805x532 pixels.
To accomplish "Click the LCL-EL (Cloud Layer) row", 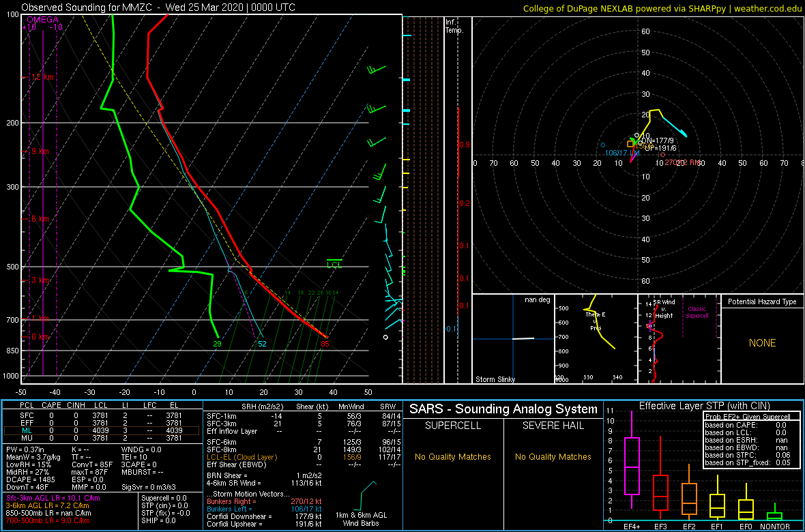I will click(x=303, y=457).
